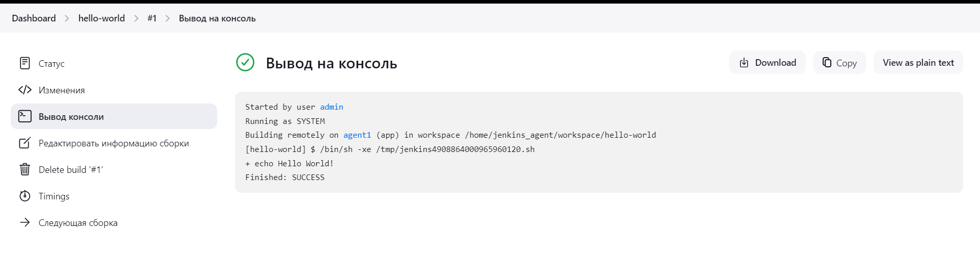Image resolution: width=980 pixels, height=254 pixels.
Task: Go to Dashboard breadcrumb
Action: (x=34, y=18)
